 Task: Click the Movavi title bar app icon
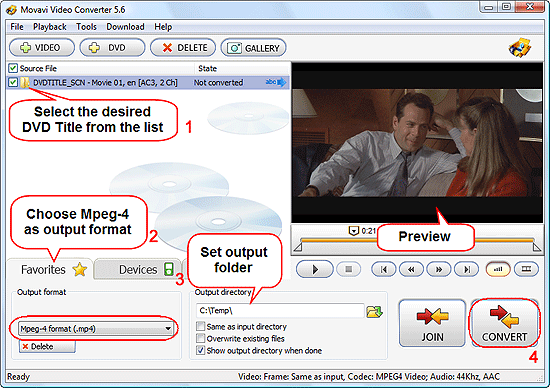pos(11,10)
